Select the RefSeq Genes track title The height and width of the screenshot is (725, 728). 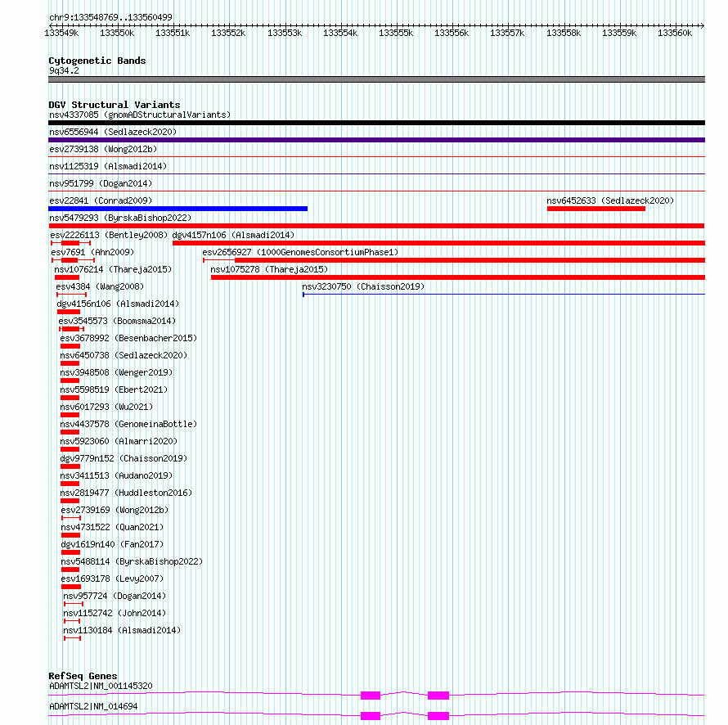83,676
